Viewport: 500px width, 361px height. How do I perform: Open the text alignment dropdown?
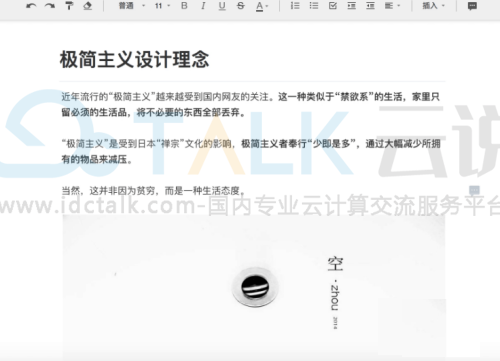point(392,5)
